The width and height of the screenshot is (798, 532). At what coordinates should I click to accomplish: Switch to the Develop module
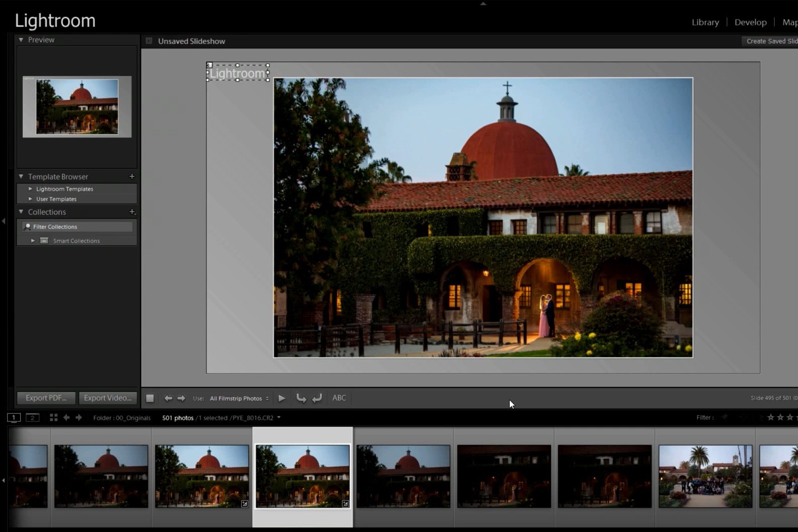[x=751, y=22]
